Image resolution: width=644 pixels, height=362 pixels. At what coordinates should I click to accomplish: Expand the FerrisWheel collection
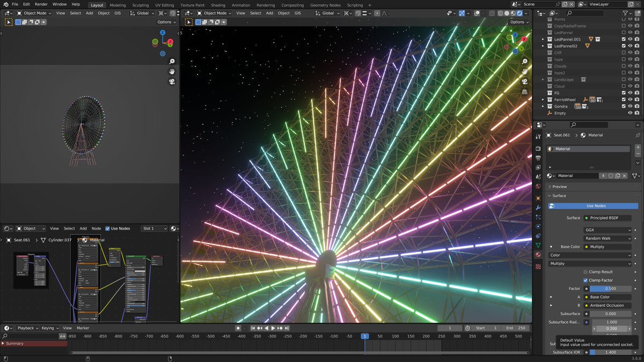click(543, 100)
